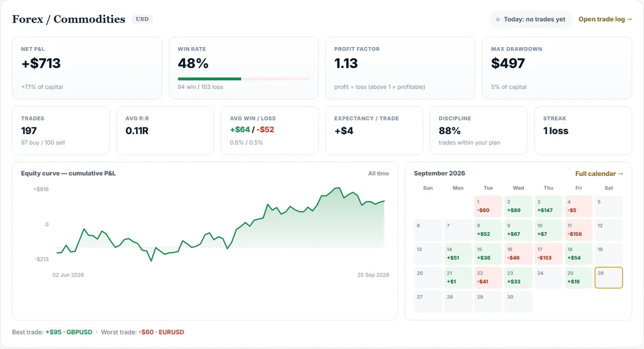Select September 21 with +$1 in calendar

[x=458, y=278]
